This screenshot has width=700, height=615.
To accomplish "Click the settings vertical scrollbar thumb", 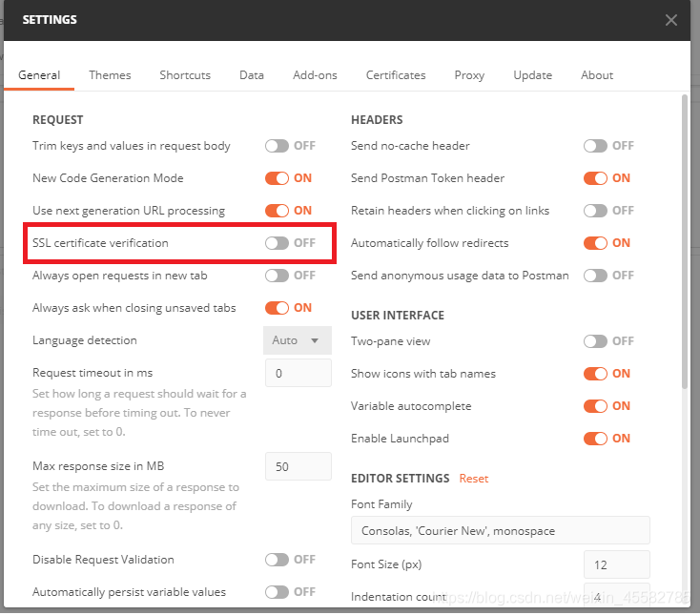I will click(x=685, y=241).
